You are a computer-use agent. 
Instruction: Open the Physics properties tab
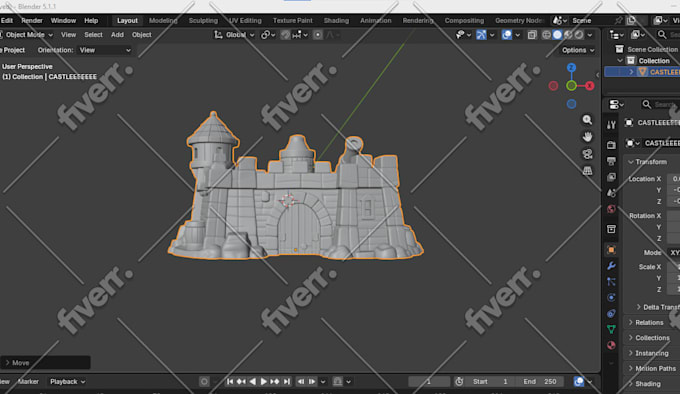click(611, 297)
